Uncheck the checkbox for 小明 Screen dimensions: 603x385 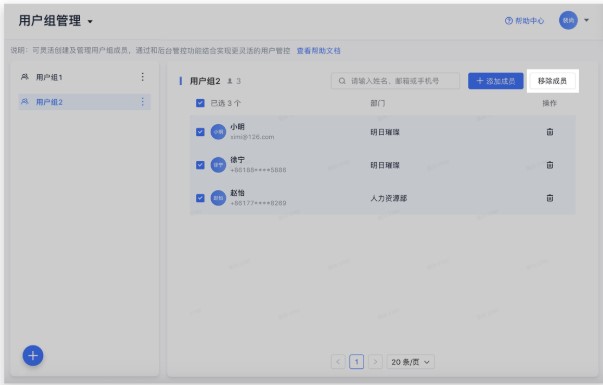(200, 132)
